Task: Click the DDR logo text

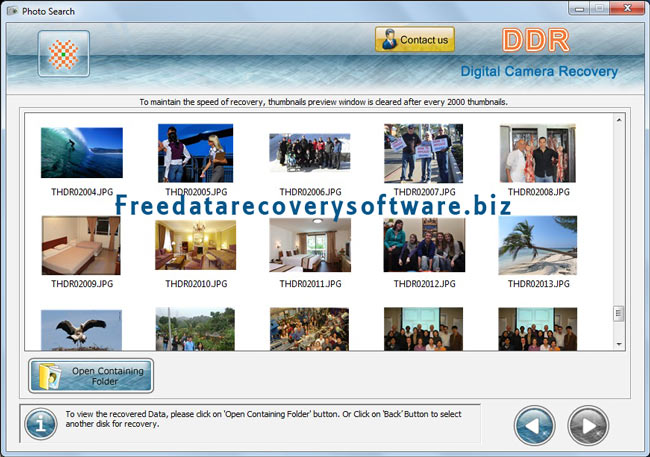Action: [536, 40]
